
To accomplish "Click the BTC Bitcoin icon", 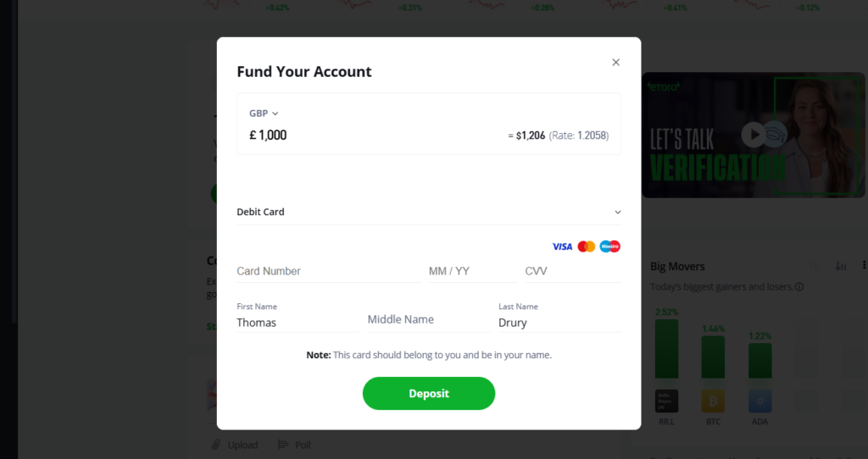I will (713, 401).
